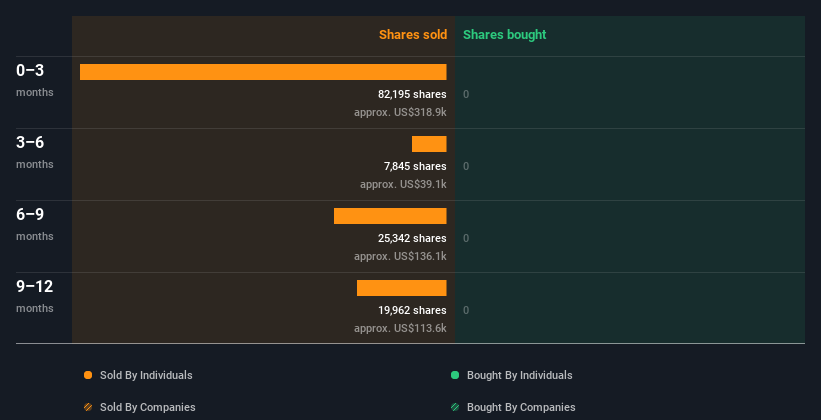Click the green Bought By Individuals legend dot
The height and width of the screenshot is (420, 821).
coord(455,375)
